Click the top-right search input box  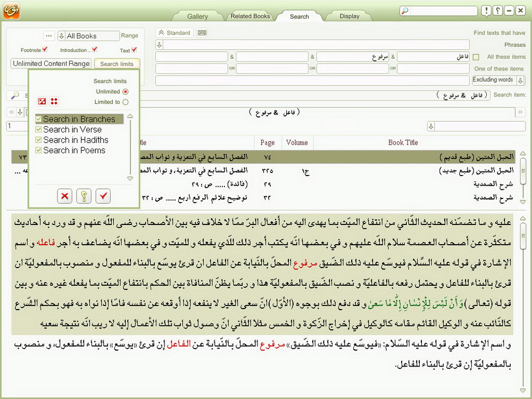click(x=443, y=11)
